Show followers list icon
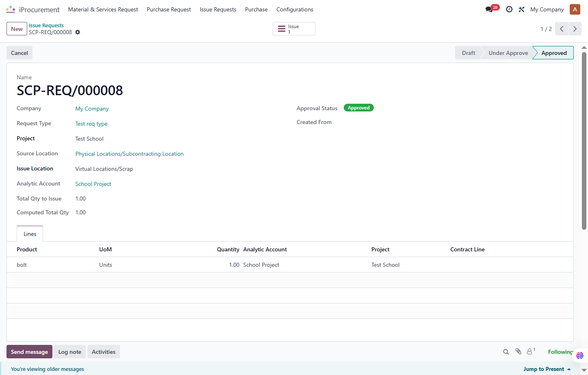This screenshot has height=375, width=588. (531, 351)
